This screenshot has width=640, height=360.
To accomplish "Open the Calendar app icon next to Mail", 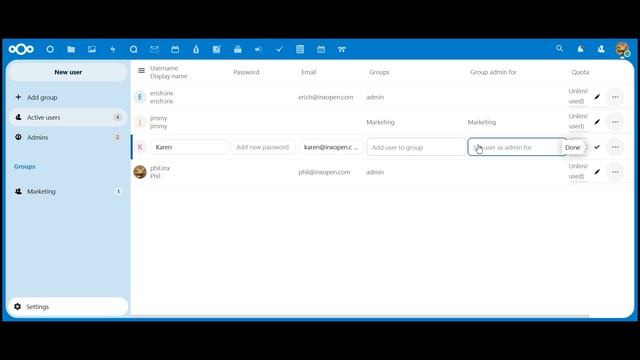I will coord(175,49).
